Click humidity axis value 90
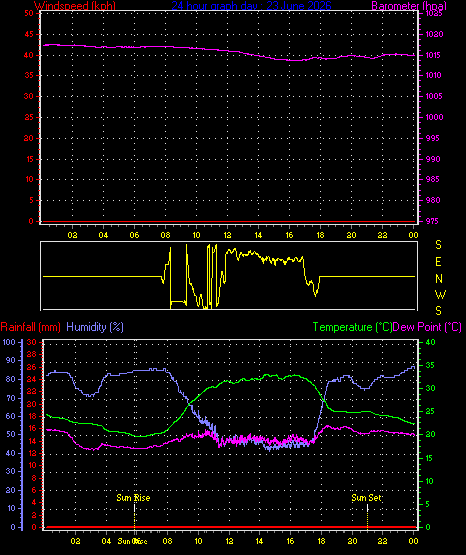466x555 pixels. point(11,360)
